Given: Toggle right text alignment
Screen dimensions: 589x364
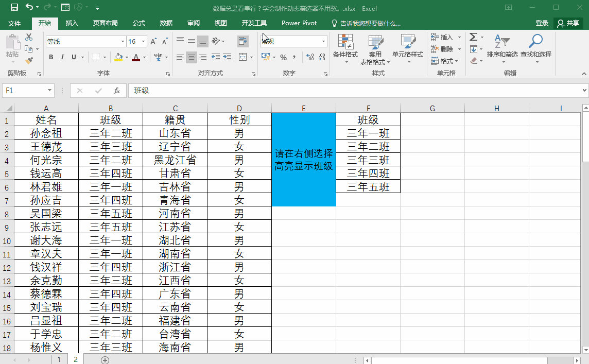Looking at the screenshot, I should pyautogui.click(x=203, y=57).
